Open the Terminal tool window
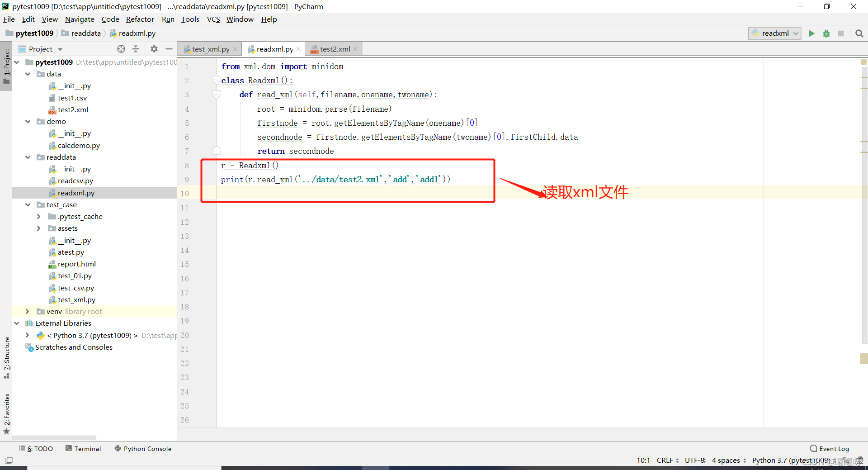This screenshot has width=868, height=470. tap(83, 449)
